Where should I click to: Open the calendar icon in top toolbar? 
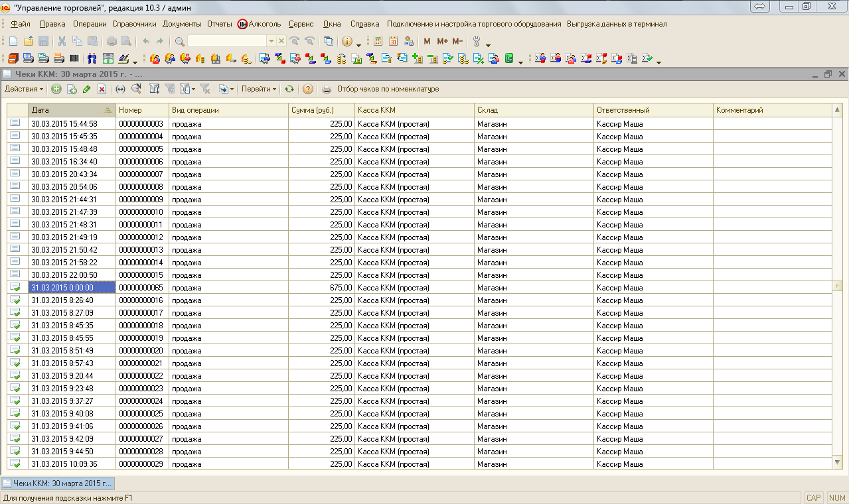[393, 41]
